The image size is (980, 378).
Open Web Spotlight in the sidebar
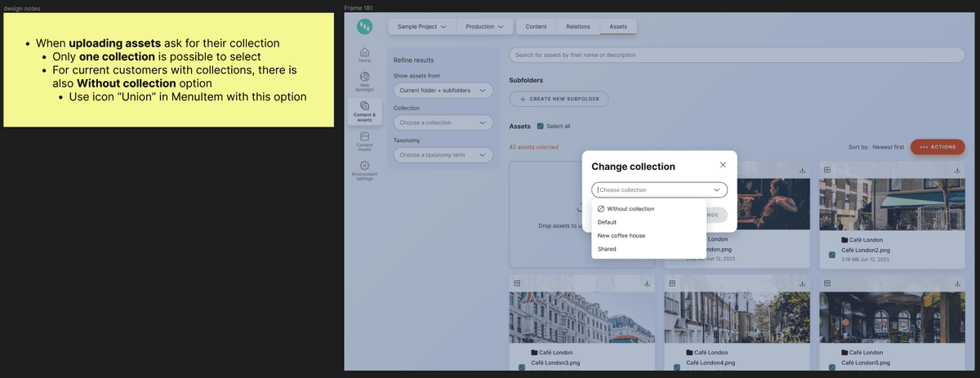tap(364, 79)
